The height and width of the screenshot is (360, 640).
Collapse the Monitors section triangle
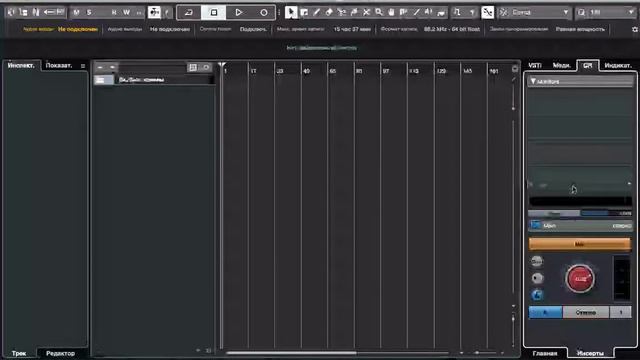coord(533,81)
